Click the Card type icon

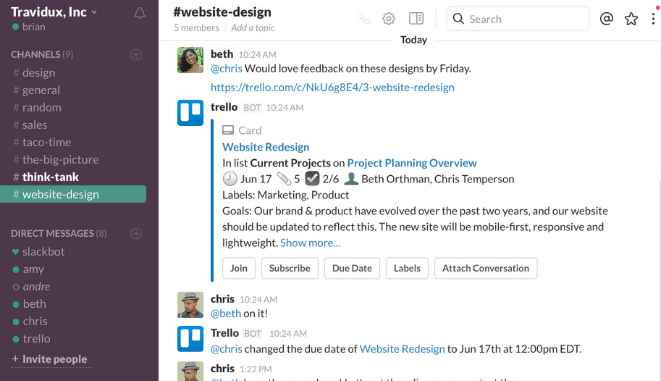[228, 130]
